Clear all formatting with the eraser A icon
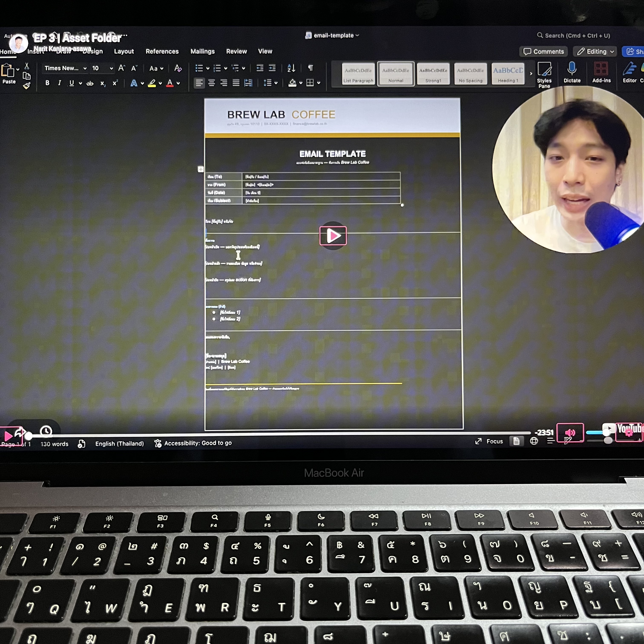Screen dimensions: 644x644 pos(178,68)
